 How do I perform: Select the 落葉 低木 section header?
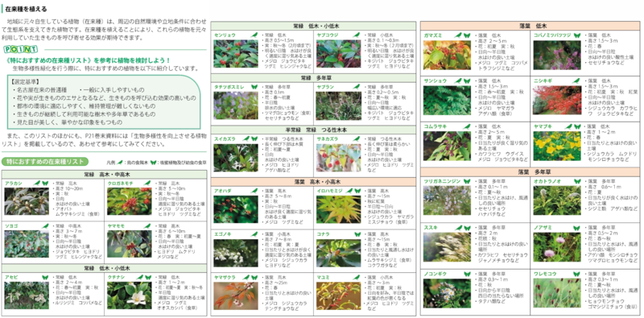click(530, 26)
